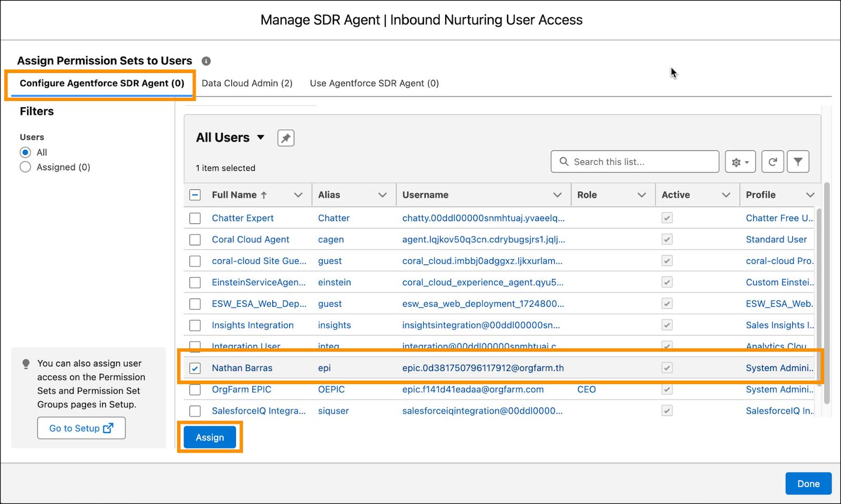
Task: Open Alias column actions chevron
Action: [x=383, y=195]
